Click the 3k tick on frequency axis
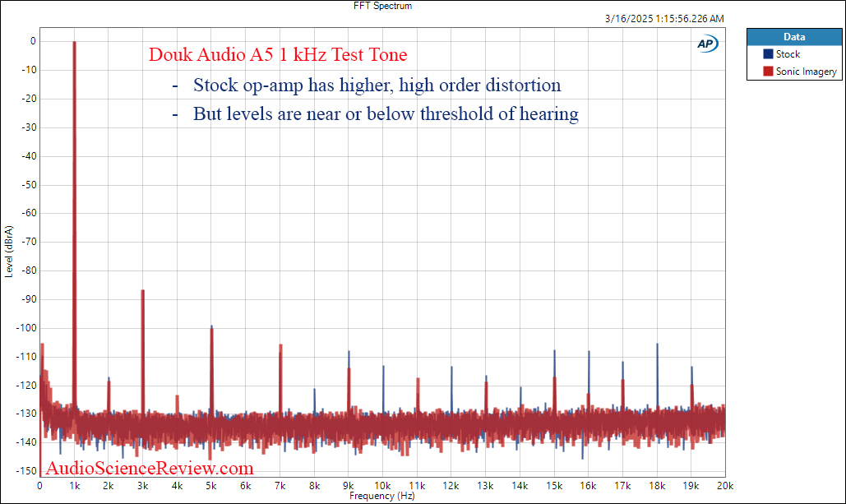The image size is (846, 504). tap(143, 486)
